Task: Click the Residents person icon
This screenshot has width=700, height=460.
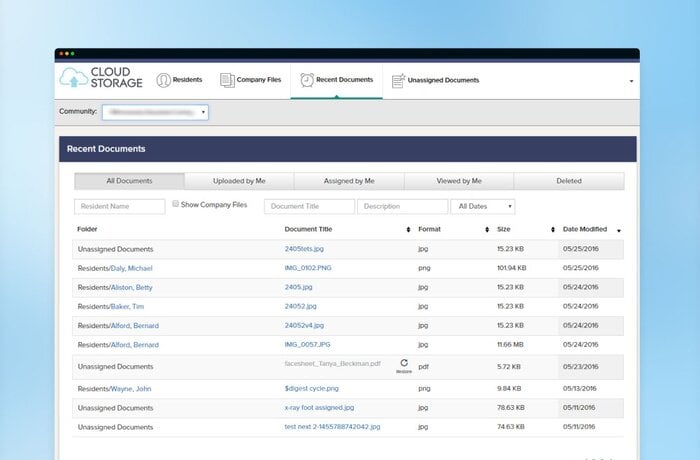Action: 162,80
